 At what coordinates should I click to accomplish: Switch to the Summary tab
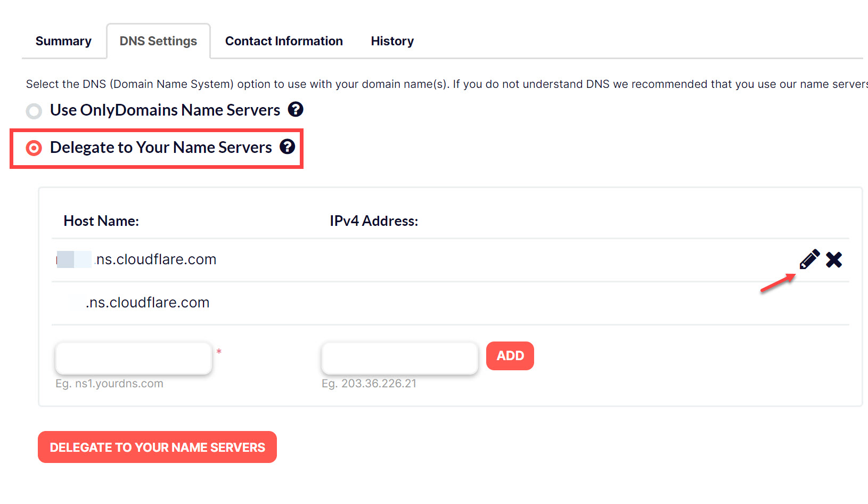pyautogui.click(x=63, y=40)
